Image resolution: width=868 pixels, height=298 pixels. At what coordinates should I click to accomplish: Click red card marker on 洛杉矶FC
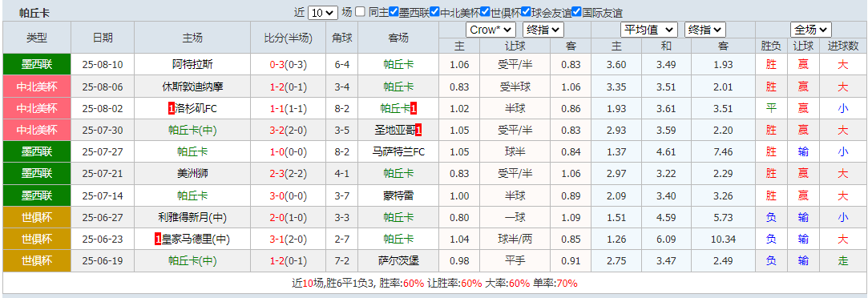[x=171, y=109]
